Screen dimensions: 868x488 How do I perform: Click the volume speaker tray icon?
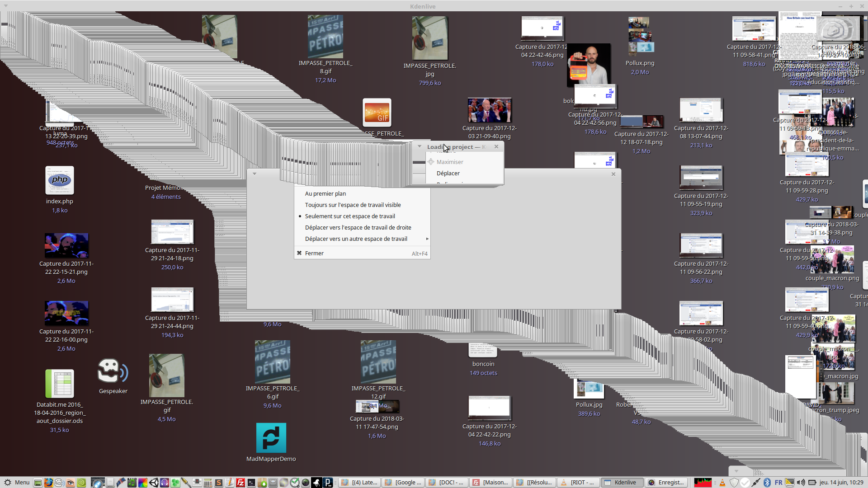click(801, 483)
